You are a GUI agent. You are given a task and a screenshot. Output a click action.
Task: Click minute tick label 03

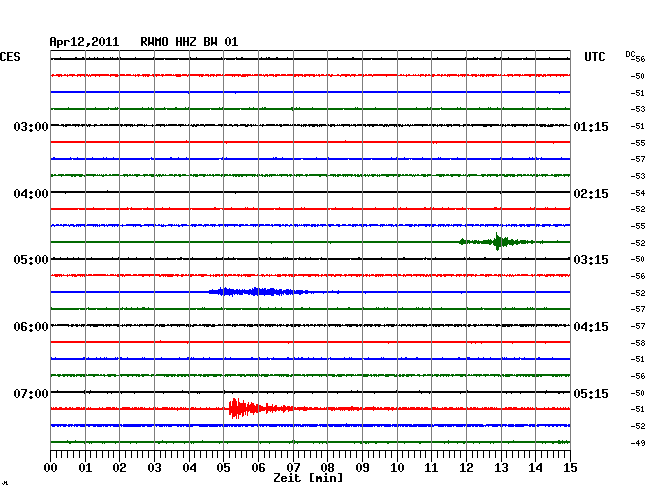[x=154, y=468]
